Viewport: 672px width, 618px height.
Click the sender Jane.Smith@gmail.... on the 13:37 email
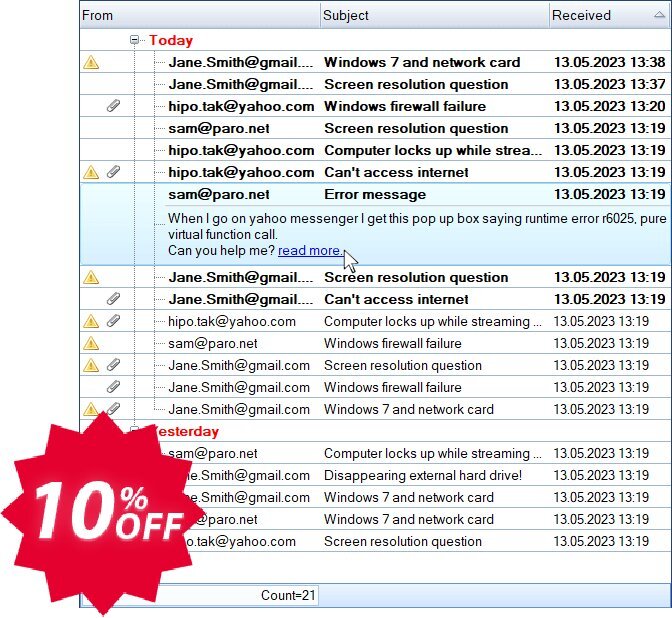point(241,84)
